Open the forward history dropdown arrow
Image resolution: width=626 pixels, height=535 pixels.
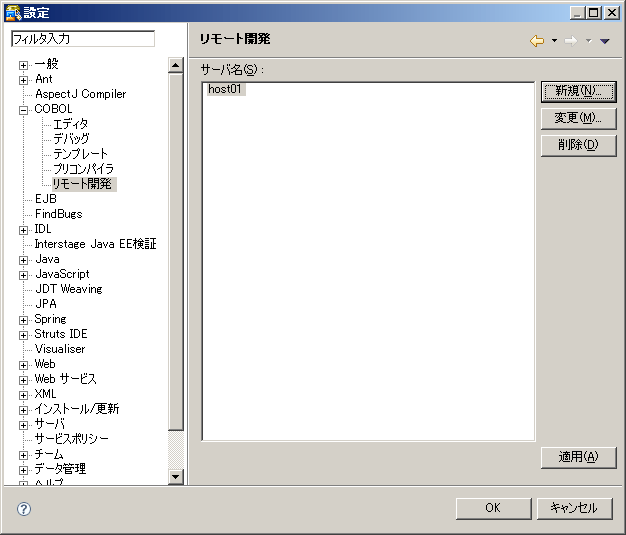588,41
